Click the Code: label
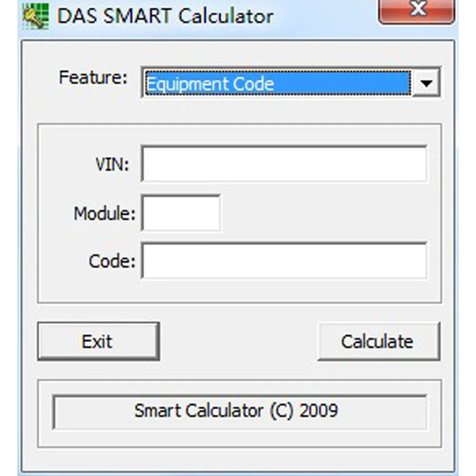 pyautogui.click(x=112, y=261)
